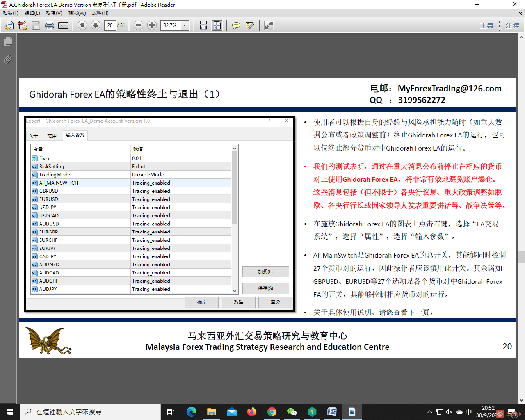525x420 pixels.
Task: Click the 'EURCHF' row in the page image
Action: 131,240
